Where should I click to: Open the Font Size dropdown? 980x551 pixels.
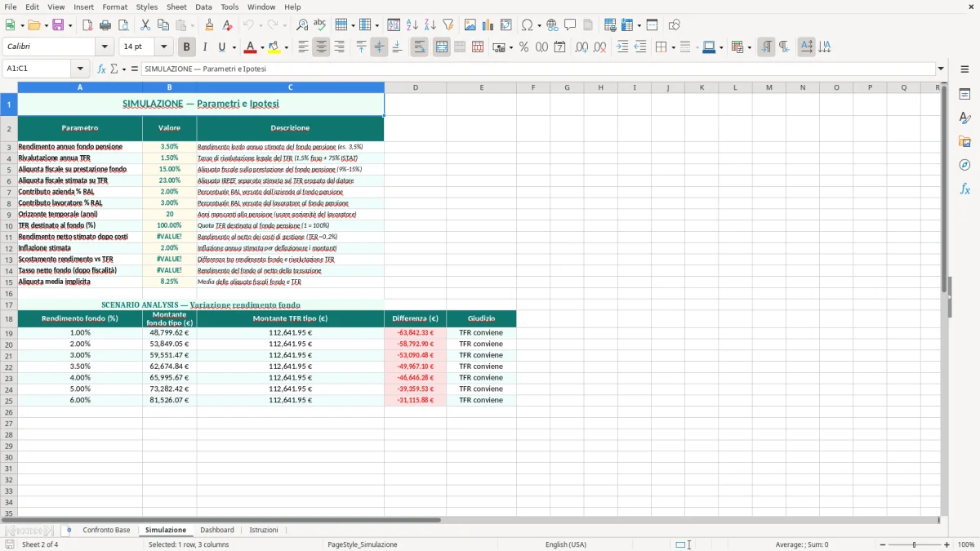pos(163,47)
